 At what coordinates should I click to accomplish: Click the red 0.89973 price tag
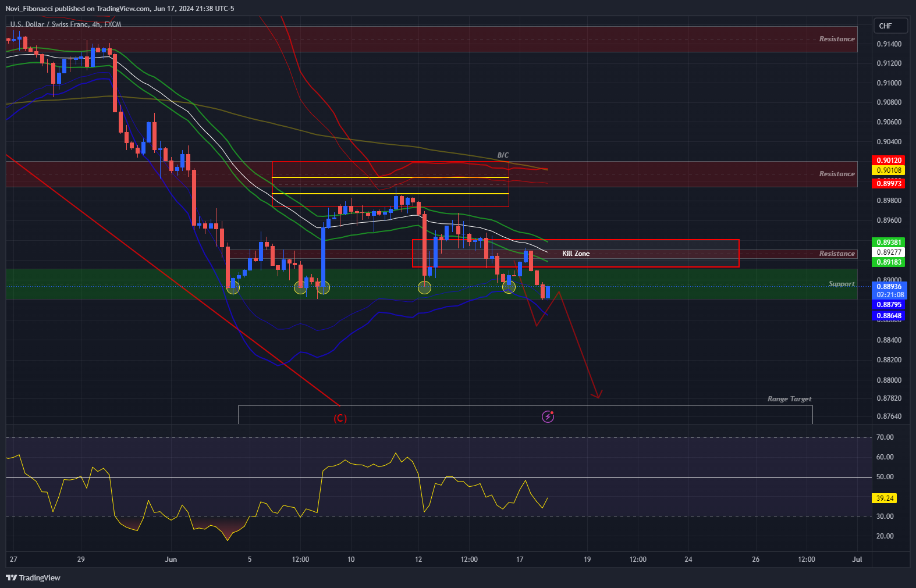pyautogui.click(x=889, y=184)
